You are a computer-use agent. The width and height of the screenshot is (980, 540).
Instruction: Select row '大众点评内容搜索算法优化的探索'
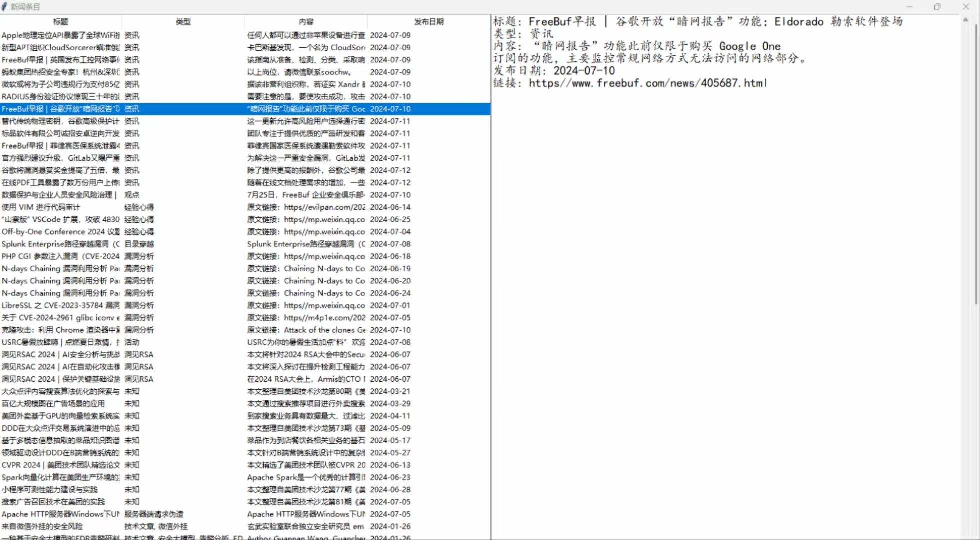[x=245, y=391]
